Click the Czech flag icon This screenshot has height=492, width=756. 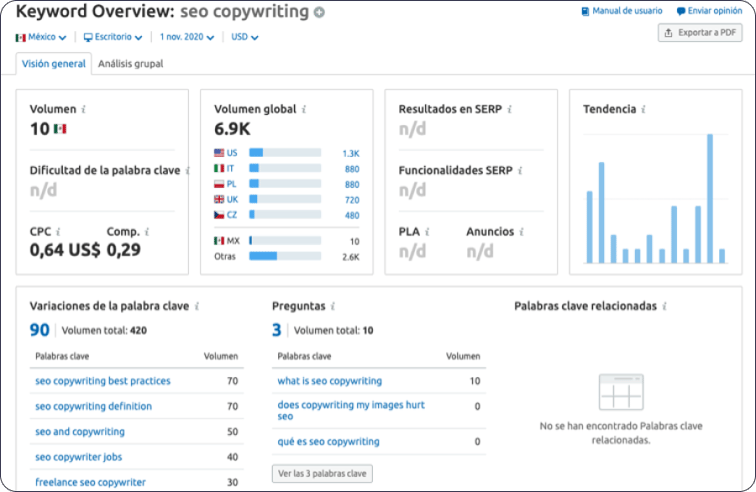219,215
